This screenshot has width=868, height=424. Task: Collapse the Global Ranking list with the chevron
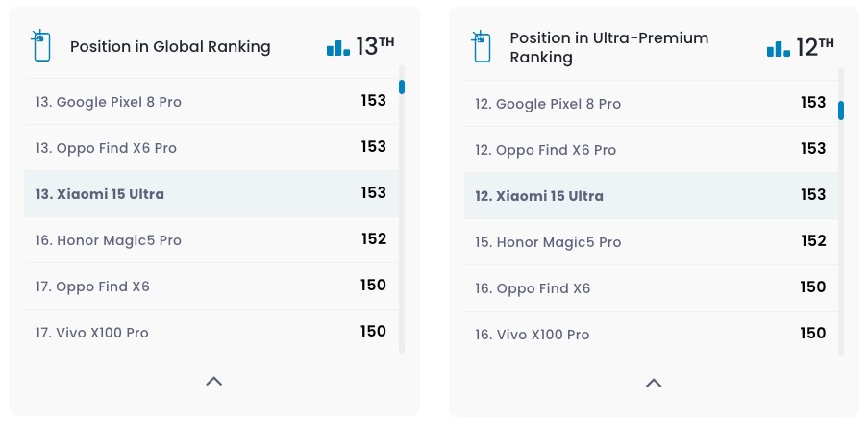(x=213, y=382)
